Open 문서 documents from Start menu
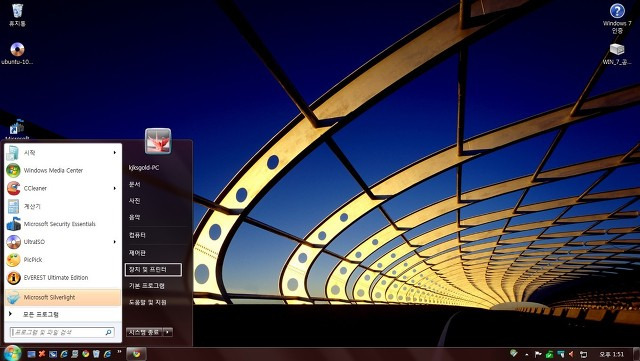Viewport: 640px width, 361px height. [x=135, y=184]
